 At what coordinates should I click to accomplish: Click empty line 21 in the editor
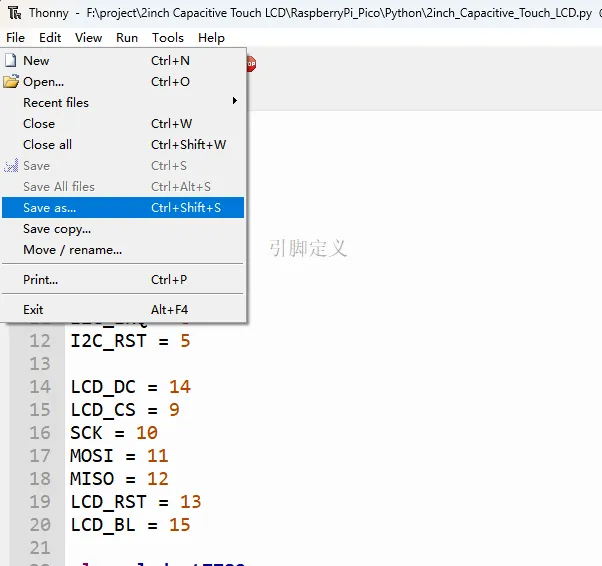(x=333, y=548)
